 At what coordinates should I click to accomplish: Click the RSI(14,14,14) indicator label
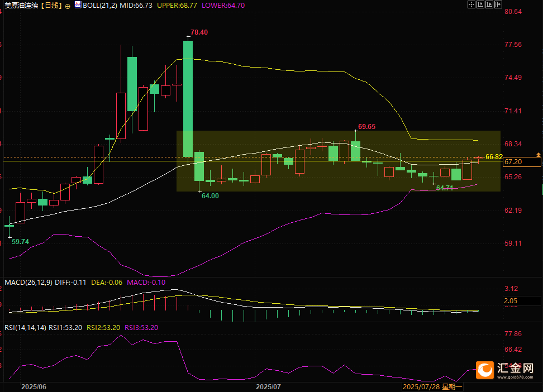pyautogui.click(x=25, y=328)
